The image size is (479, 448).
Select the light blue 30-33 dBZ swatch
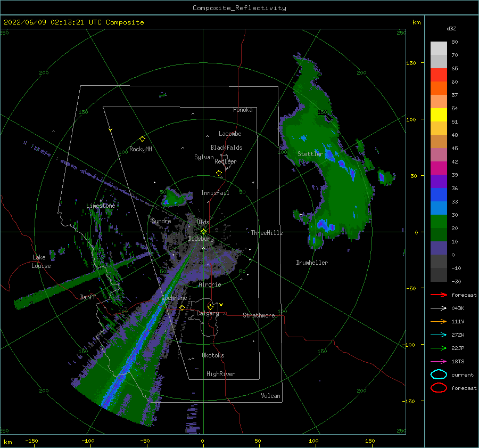coord(439,208)
